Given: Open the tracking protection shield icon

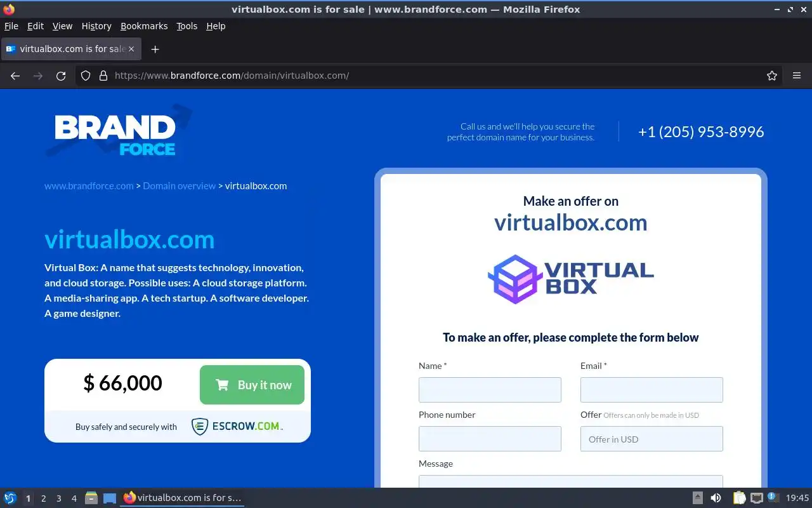Looking at the screenshot, I should pos(86,76).
